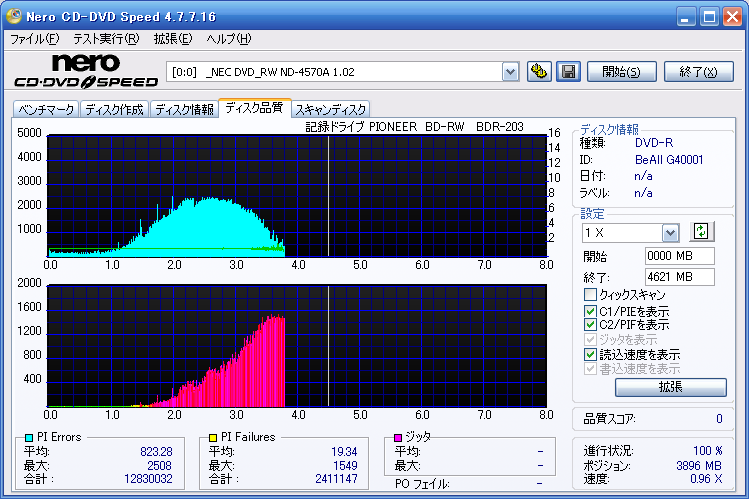Uncheck 読込速度を表示 checkbox
Viewport: 749px width, 499px height.
click(590, 354)
